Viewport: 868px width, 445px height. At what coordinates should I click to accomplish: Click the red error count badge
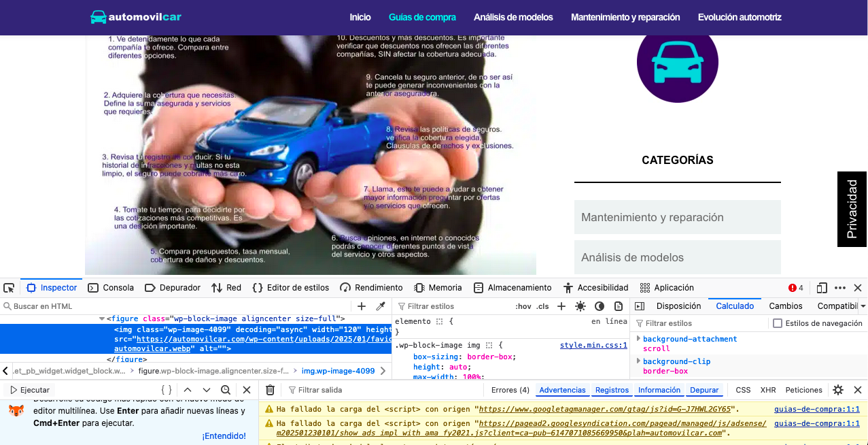coord(796,288)
